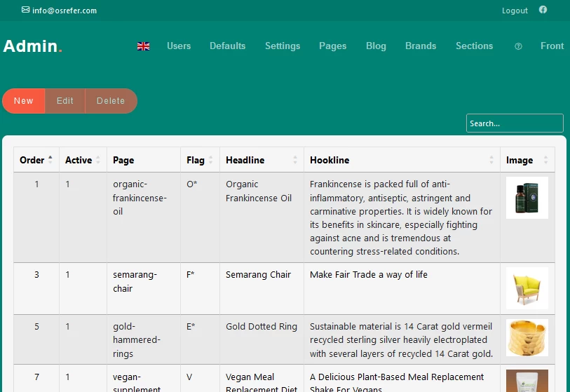Go to Front menu item
570x392 pixels.
point(552,46)
